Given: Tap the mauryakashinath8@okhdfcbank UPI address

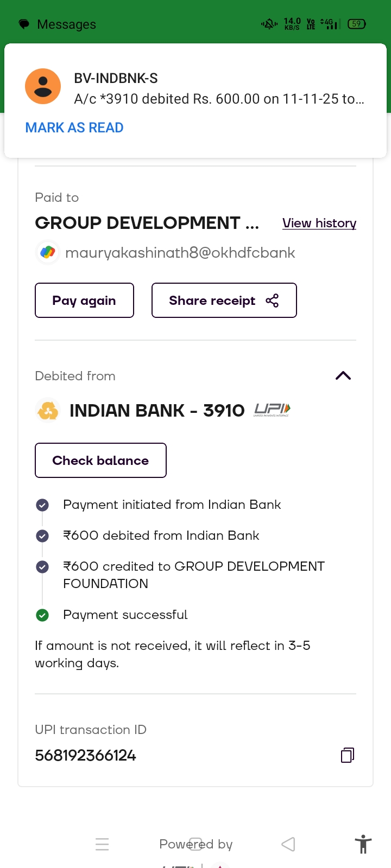Looking at the screenshot, I should pyautogui.click(x=180, y=253).
